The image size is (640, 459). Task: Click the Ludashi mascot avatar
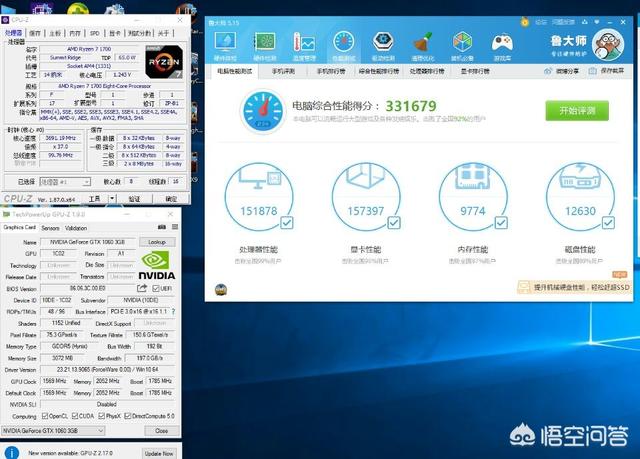tap(608, 45)
